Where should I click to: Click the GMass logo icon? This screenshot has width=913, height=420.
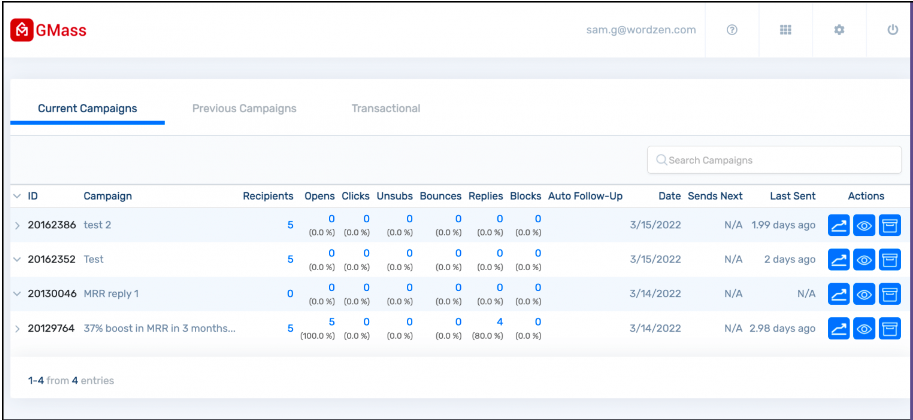[x=21, y=30]
